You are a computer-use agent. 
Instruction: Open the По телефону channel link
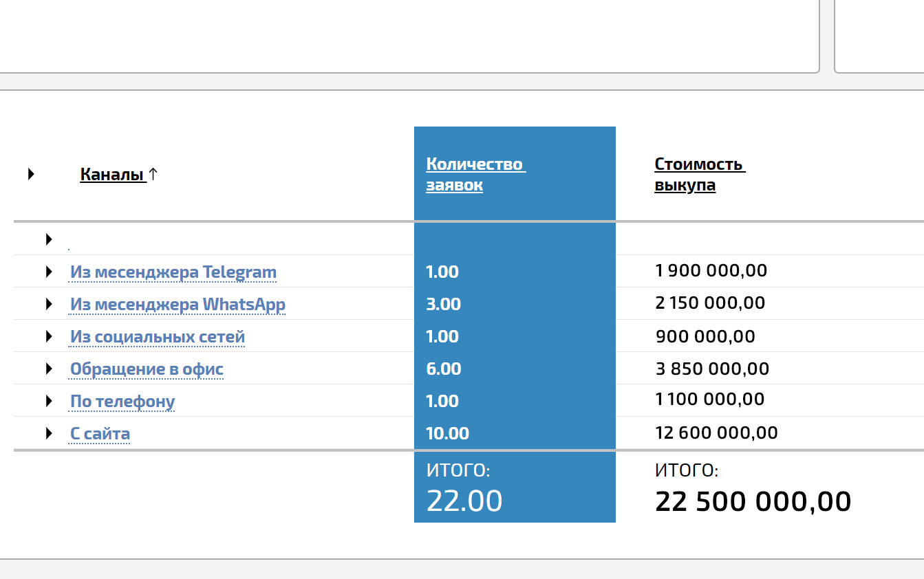tap(122, 402)
